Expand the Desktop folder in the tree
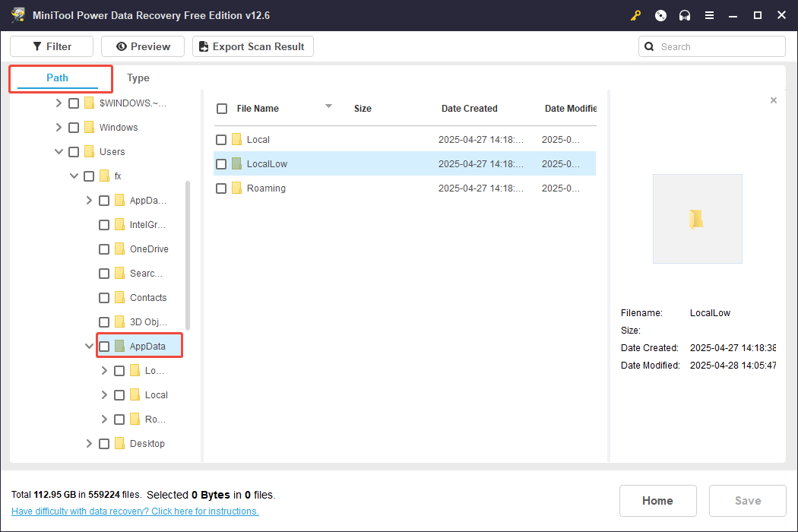Image resolution: width=798 pixels, height=532 pixels. (89, 443)
